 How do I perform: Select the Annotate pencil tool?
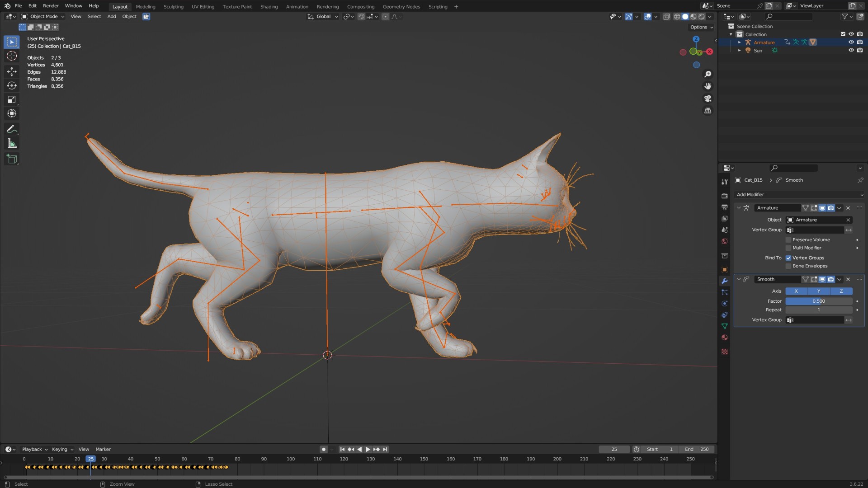click(x=12, y=130)
